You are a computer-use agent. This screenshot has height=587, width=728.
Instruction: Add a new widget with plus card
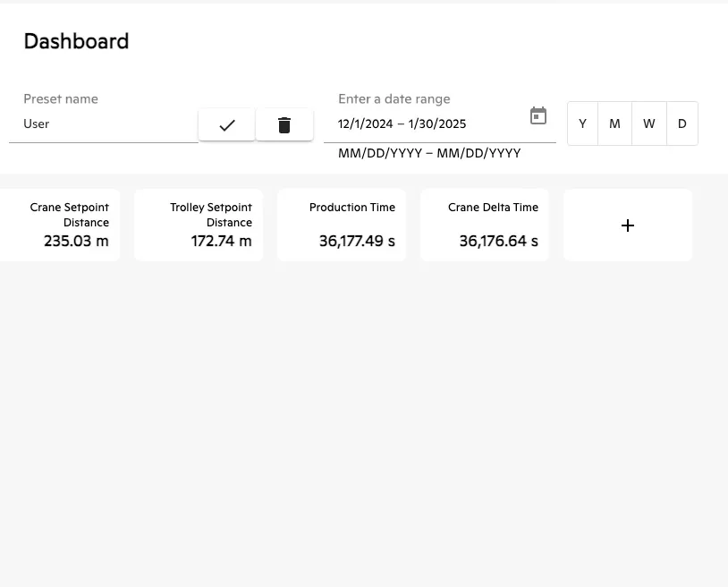[627, 225]
